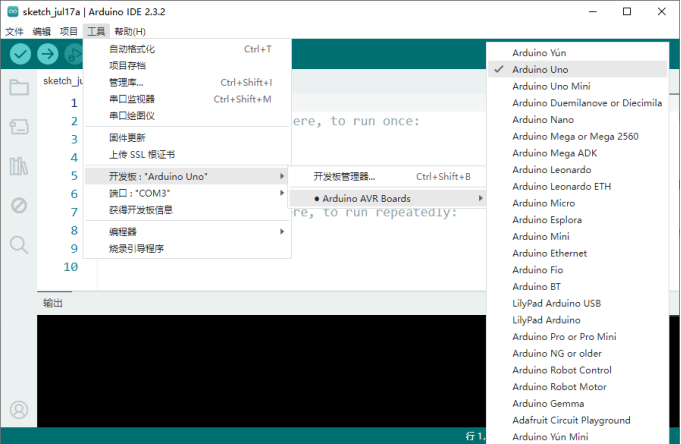681x444 pixels.
Task: Click the 输出 output panel tab
Action: pyautogui.click(x=53, y=303)
